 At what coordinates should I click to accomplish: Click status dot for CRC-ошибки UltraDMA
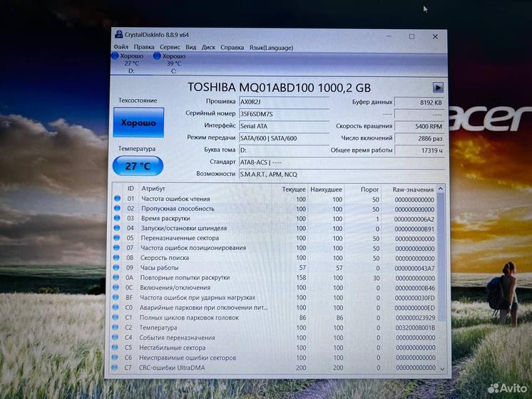click(115, 368)
